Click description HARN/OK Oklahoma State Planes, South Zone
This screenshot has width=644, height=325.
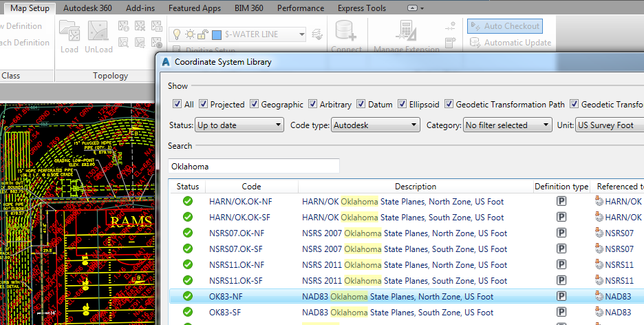(403, 218)
